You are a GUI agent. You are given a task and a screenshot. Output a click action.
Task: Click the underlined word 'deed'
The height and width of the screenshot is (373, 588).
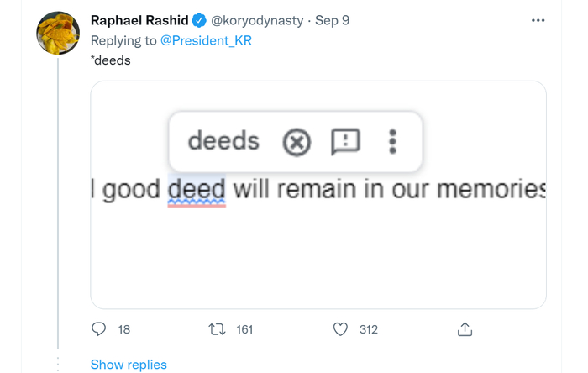coord(197,189)
